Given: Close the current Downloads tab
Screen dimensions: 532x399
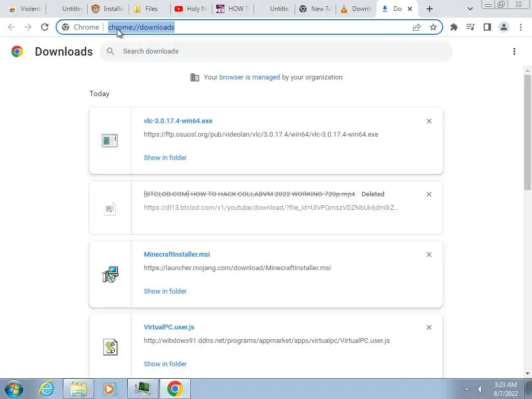Looking at the screenshot, I should tap(410, 9).
